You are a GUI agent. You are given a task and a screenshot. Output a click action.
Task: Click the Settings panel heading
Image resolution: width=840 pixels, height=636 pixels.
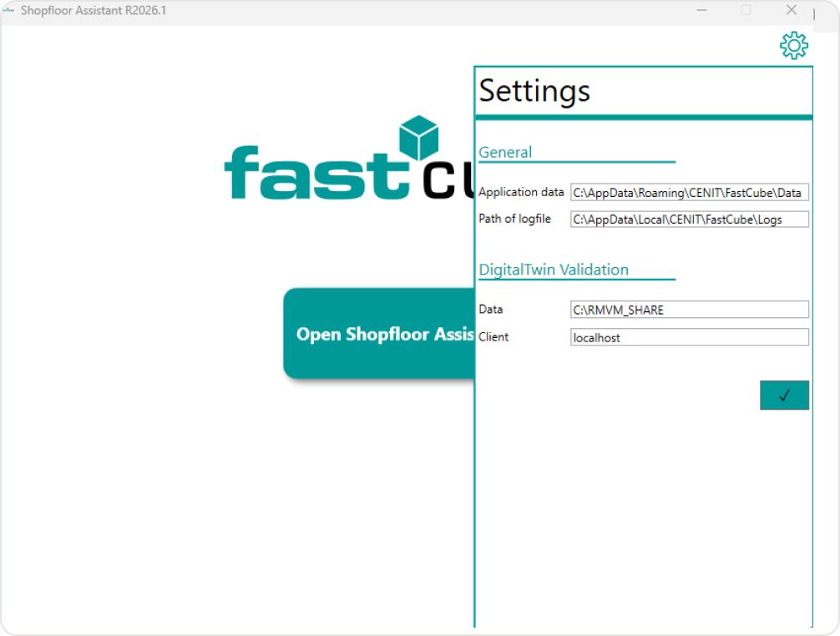[x=534, y=90]
